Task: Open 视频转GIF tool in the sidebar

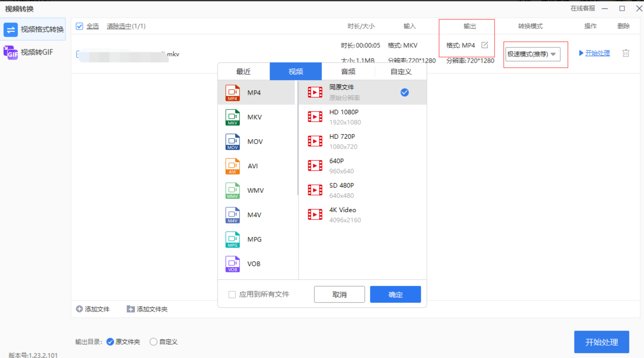Action: [33, 52]
